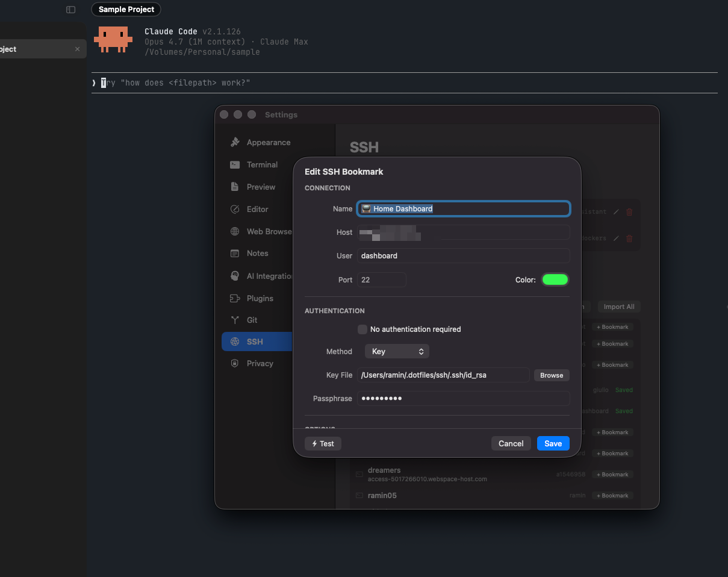728x577 pixels.
Task: Select the dreamers host row name
Action: (x=384, y=470)
